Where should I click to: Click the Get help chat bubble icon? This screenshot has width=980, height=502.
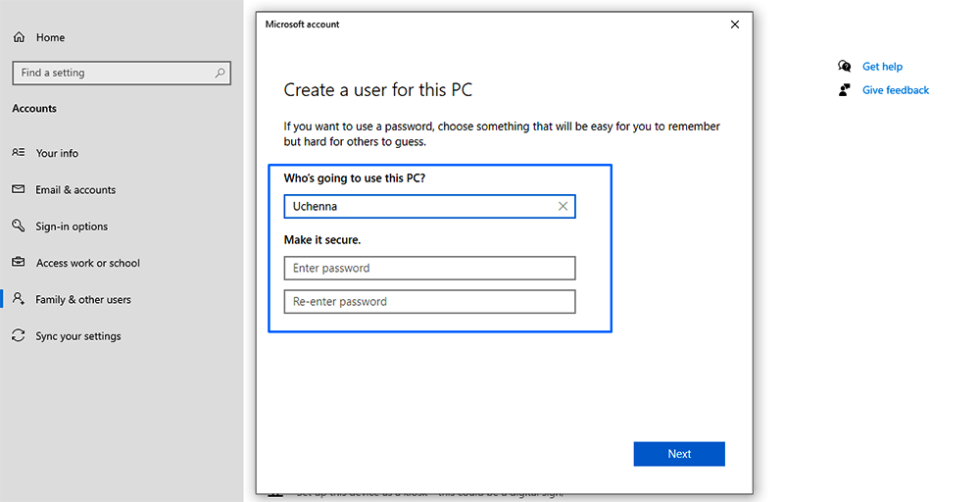(845, 67)
